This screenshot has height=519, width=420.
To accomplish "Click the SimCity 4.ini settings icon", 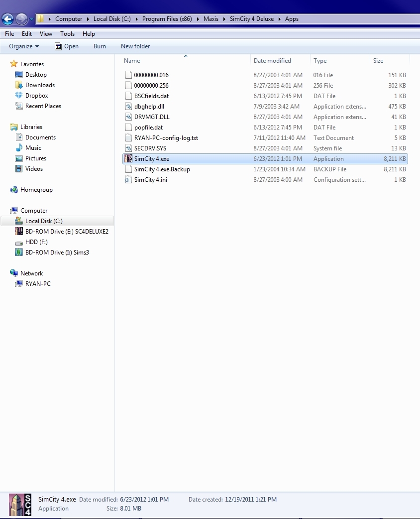I will [128, 180].
